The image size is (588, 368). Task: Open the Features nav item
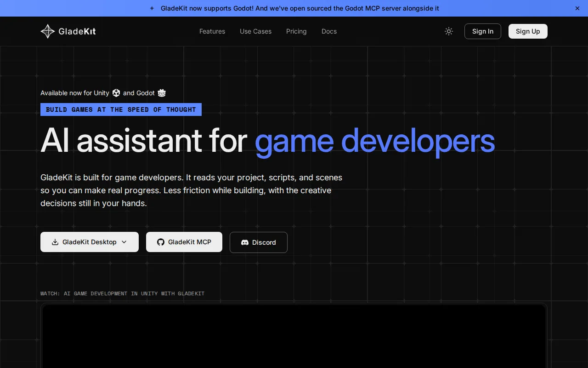212,31
